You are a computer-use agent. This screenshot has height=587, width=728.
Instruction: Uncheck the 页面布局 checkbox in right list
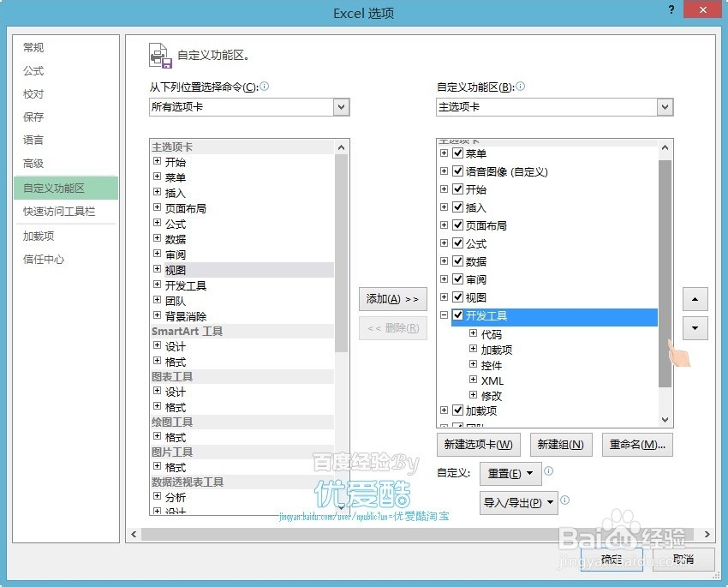[458, 225]
